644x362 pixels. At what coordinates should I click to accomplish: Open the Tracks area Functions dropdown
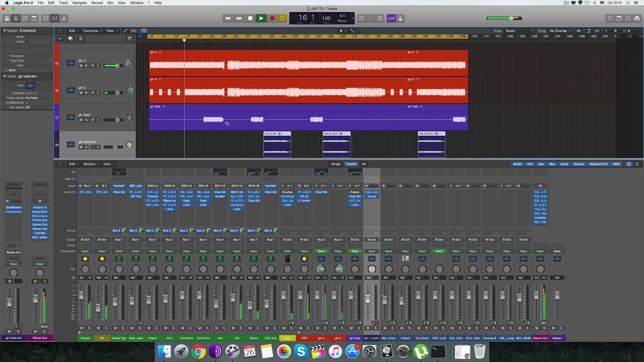pos(92,31)
